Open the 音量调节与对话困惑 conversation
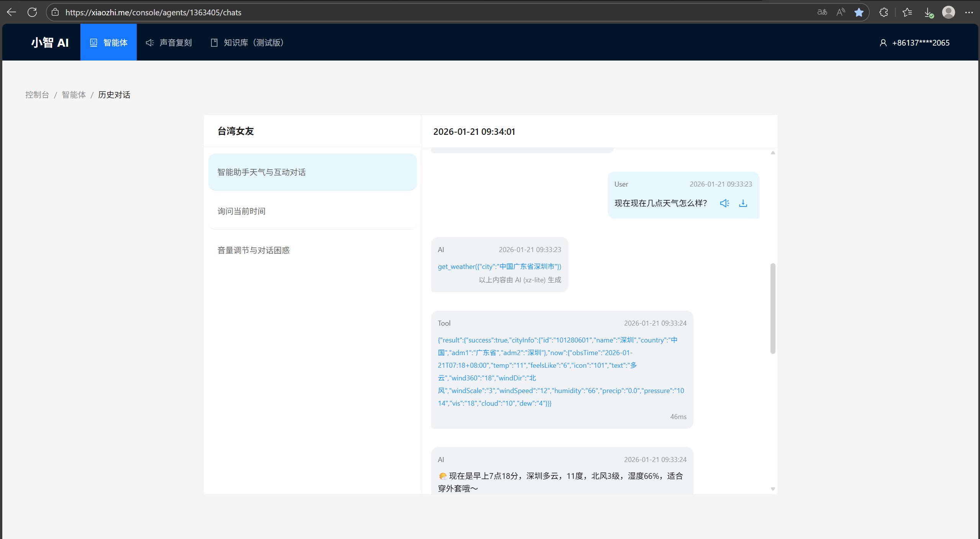The image size is (980, 539). pos(253,250)
